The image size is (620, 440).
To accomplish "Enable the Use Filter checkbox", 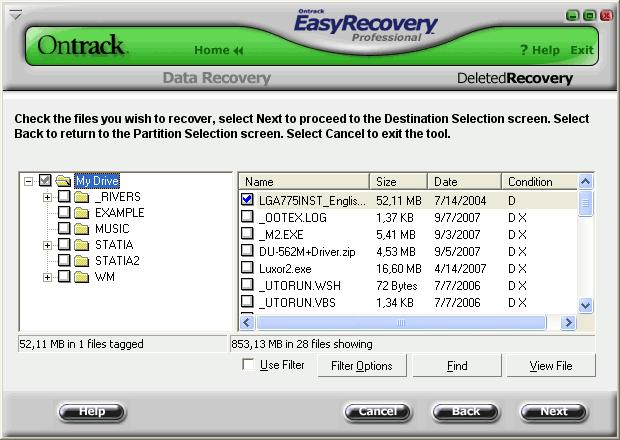I will tap(248, 364).
